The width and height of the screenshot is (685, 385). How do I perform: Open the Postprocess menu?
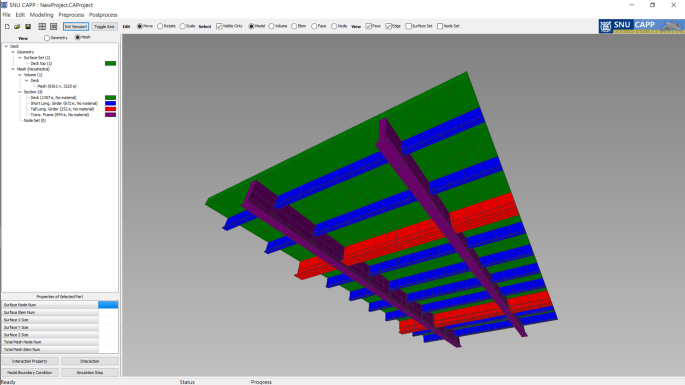(x=103, y=15)
